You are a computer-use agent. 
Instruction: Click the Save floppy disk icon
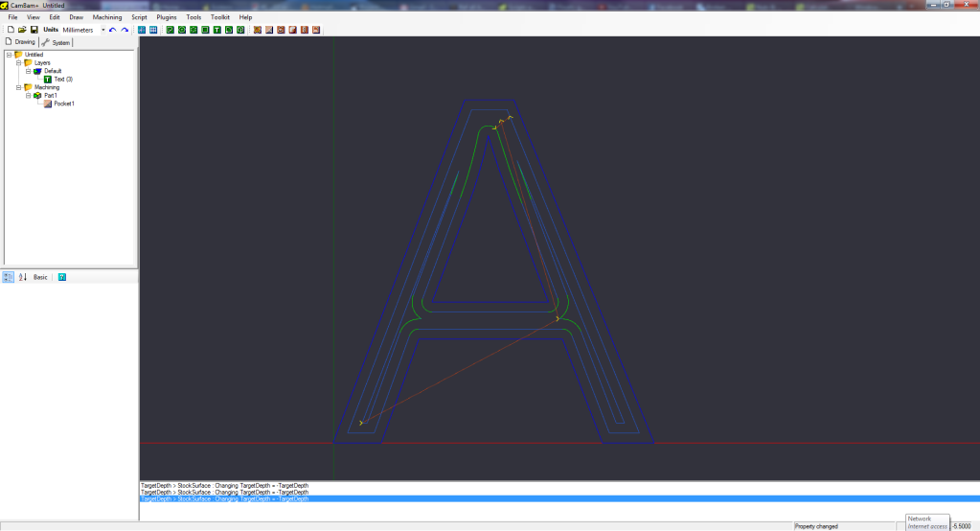tap(34, 30)
